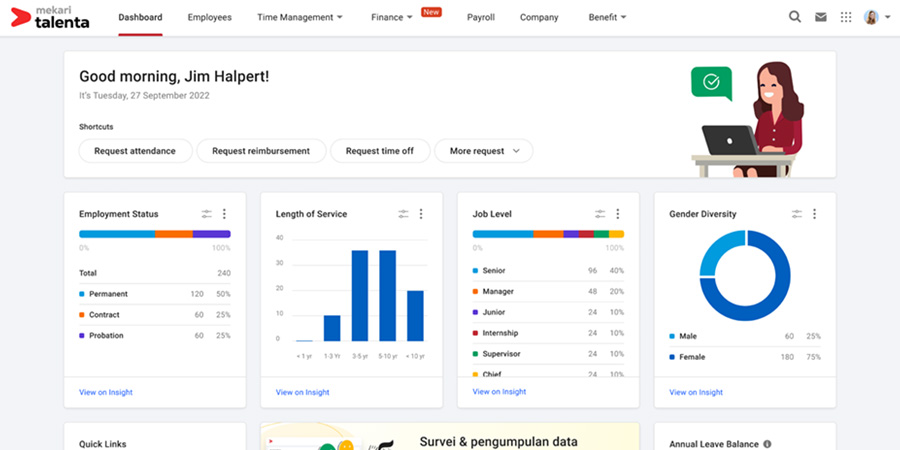900x450 pixels.
Task: Open more options for Length of Service
Action: (x=421, y=214)
